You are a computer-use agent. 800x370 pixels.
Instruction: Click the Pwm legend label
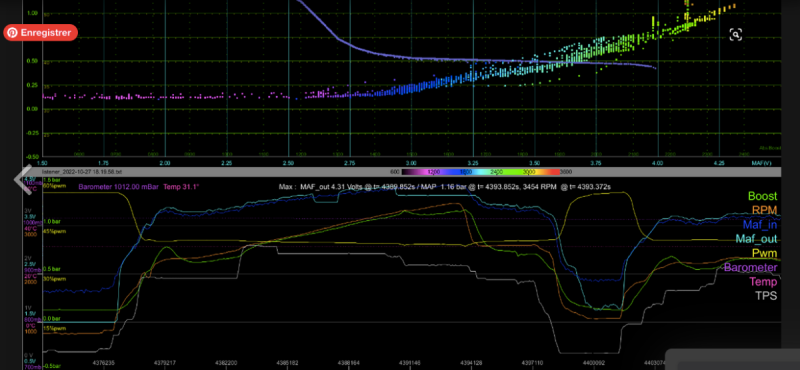click(765, 253)
